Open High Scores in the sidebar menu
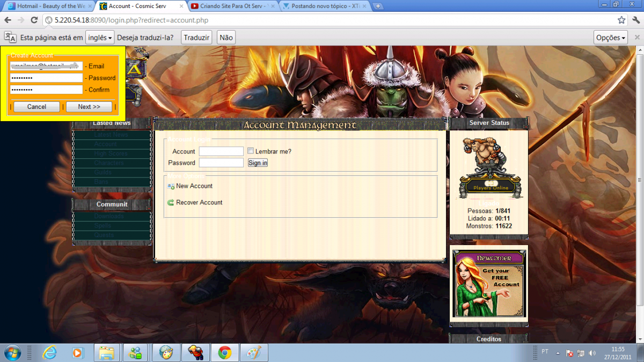Image resolution: width=644 pixels, height=362 pixels. (x=112, y=153)
